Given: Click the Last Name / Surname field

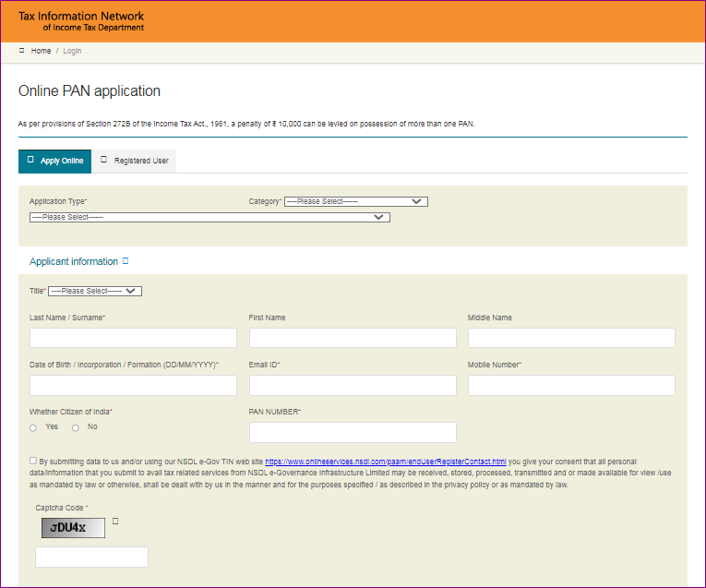Looking at the screenshot, I should pyautogui.click(x=133, y=338).
